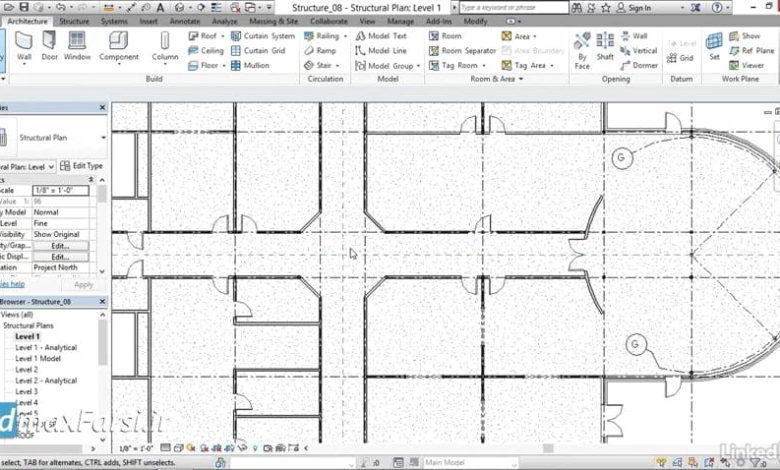The width and height of the screenshot is (780, 470).
Task: Click the Graphic Display Edit button
Action: tap(60, 257)
